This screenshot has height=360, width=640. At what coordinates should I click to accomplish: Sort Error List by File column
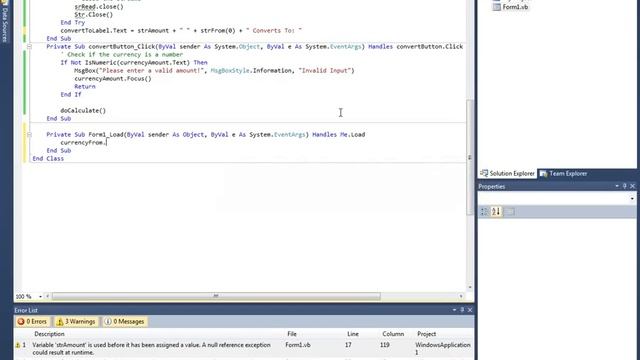292,334
